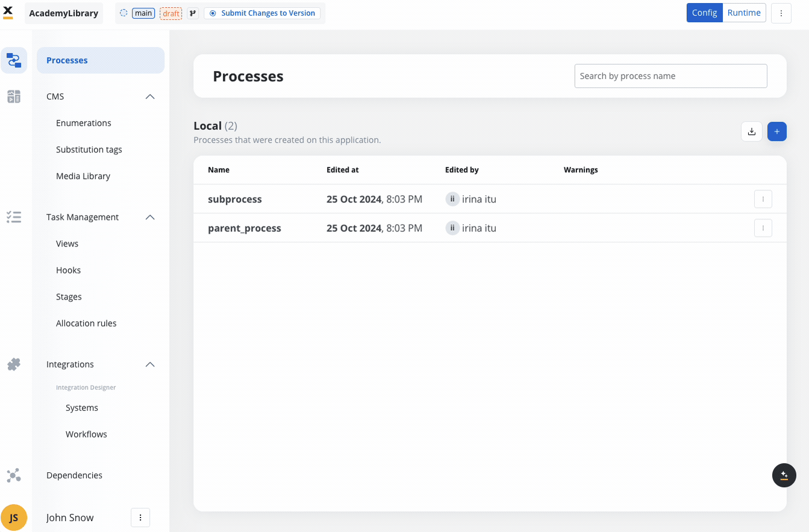Click the John Snow user name

[70, 518]
